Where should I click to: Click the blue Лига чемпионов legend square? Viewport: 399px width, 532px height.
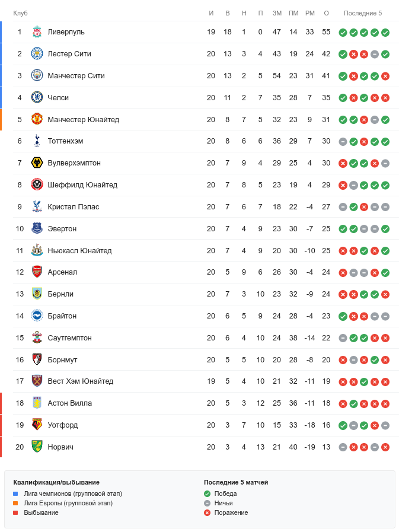click(x=16, y=493)
